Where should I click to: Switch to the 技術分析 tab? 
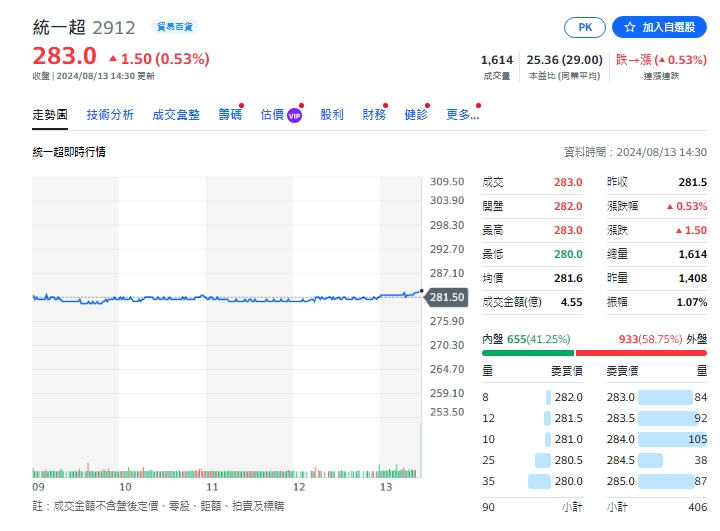(x=110, y=114)
